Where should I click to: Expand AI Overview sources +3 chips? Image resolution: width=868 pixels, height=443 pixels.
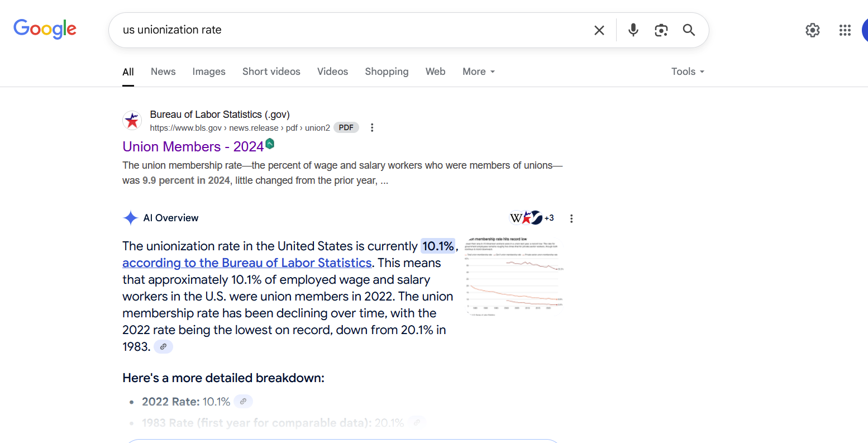click(x=531, y=218)
